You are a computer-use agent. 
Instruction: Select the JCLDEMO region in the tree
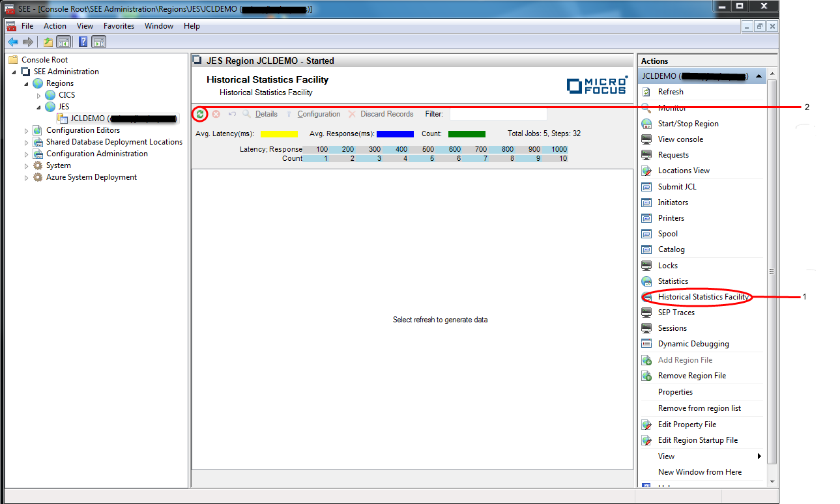(x=117, y=119)
